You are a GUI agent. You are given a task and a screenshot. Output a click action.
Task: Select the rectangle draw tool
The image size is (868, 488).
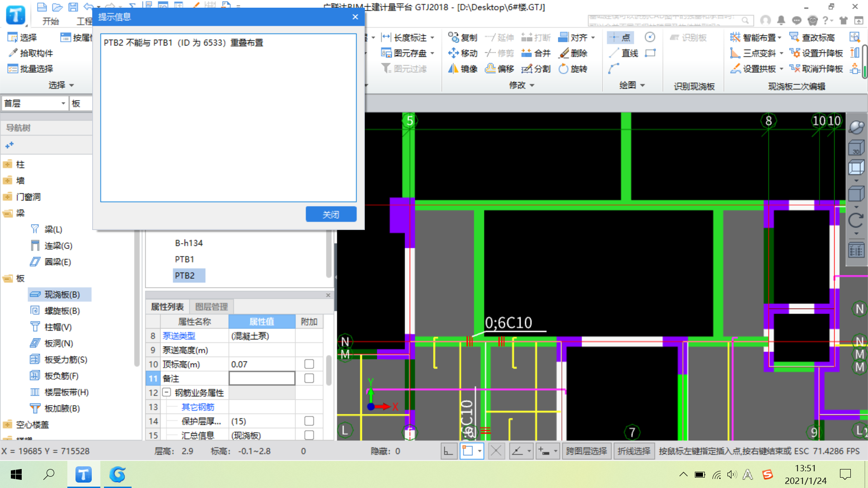coord(650,53)
